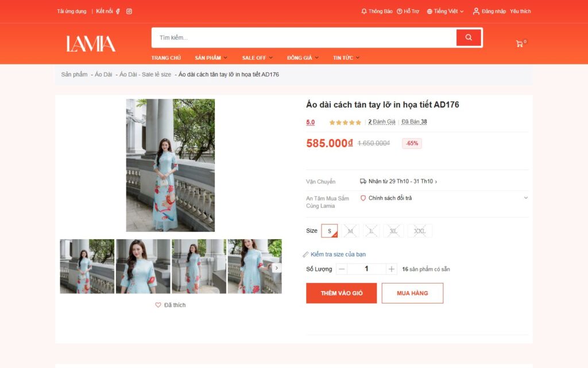
Task: Click the red search magnifier button
Action: click(x=469, y=37)
